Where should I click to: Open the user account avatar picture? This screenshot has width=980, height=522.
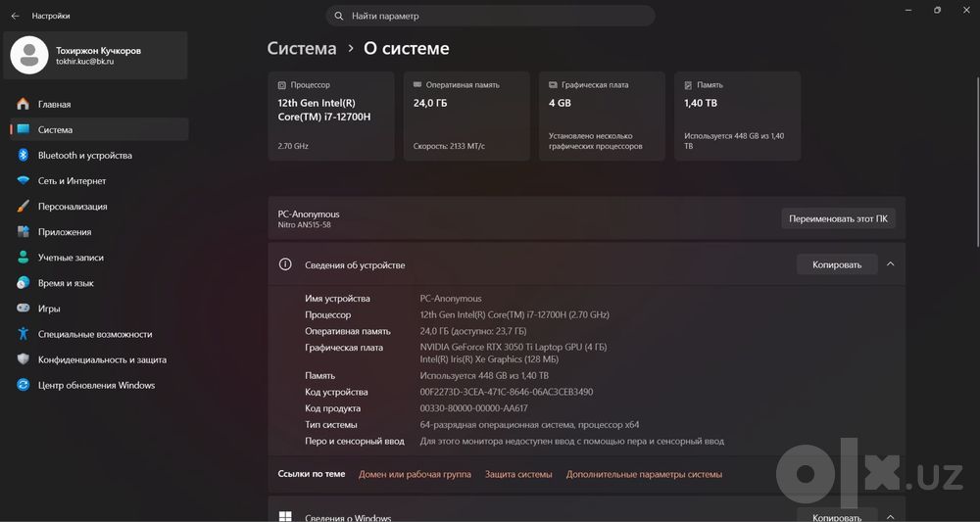[x=29, y=55]
